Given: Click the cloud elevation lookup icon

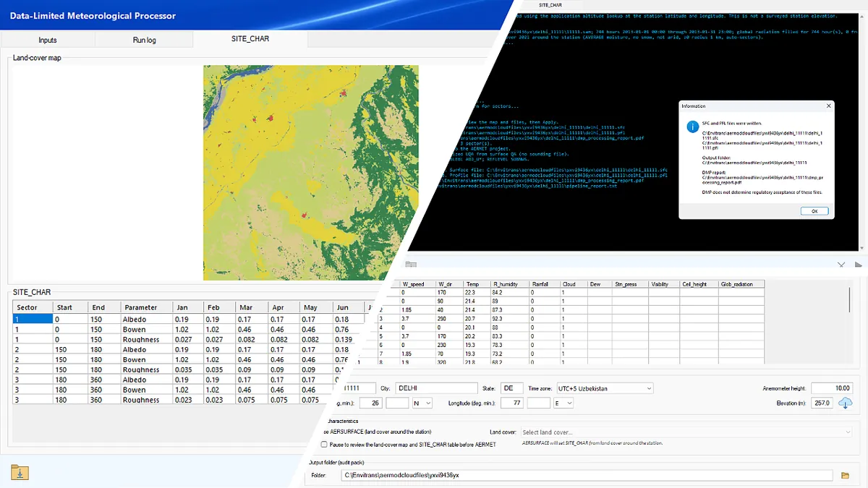Looking at the screenshot, I should click(x=846, y=403).
